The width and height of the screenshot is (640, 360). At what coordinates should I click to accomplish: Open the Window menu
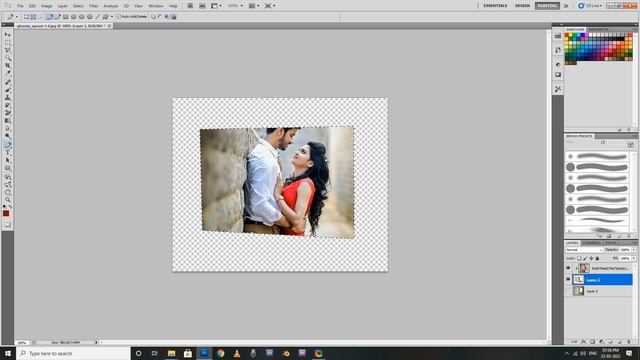coord(156,6)
